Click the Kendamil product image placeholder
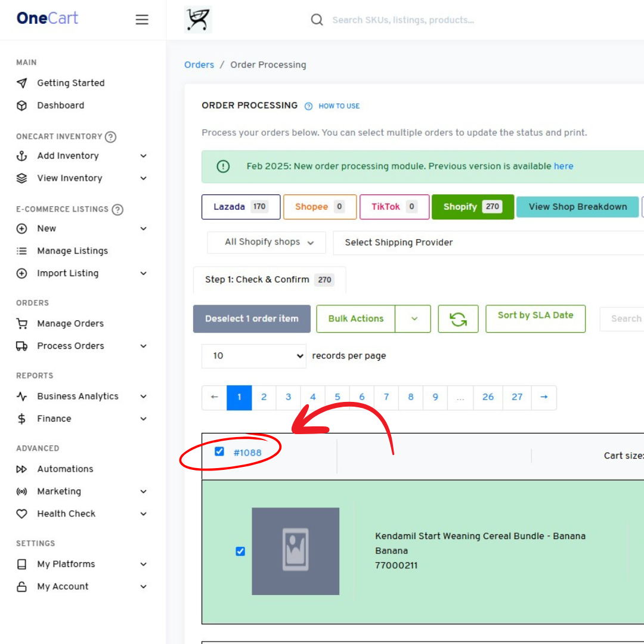Screen dimensions: 644x644 tap(295, 551)
